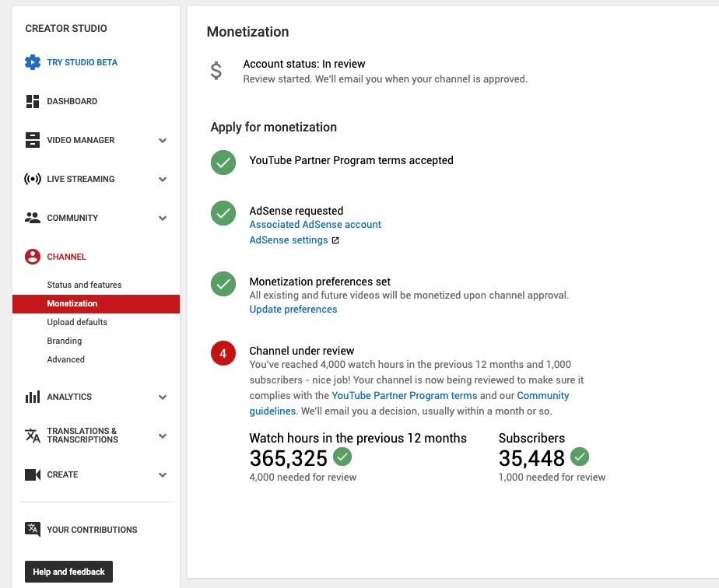Click the Community people icon
Image resolution: width=719 pixels, height=588 pixels.
coord(33,218)
